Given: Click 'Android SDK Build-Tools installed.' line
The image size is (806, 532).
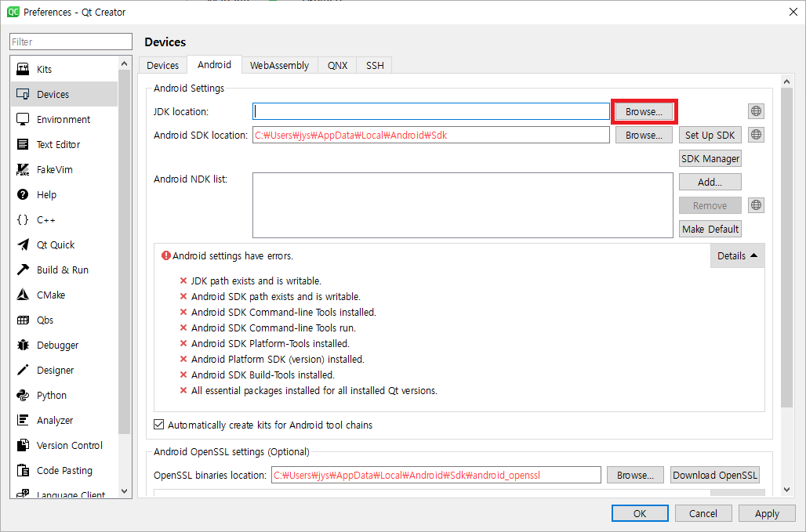Looking at the screenshot, I should (263, 375).
